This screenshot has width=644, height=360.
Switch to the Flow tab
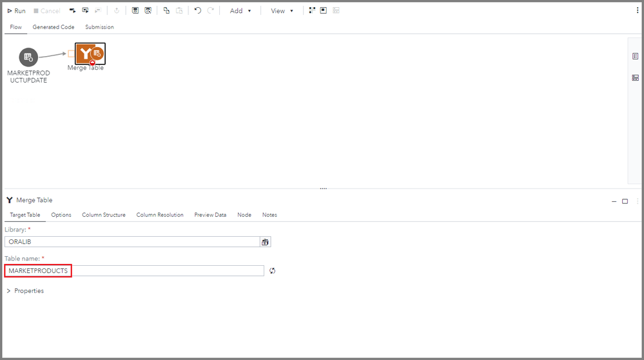pos(15,27)
